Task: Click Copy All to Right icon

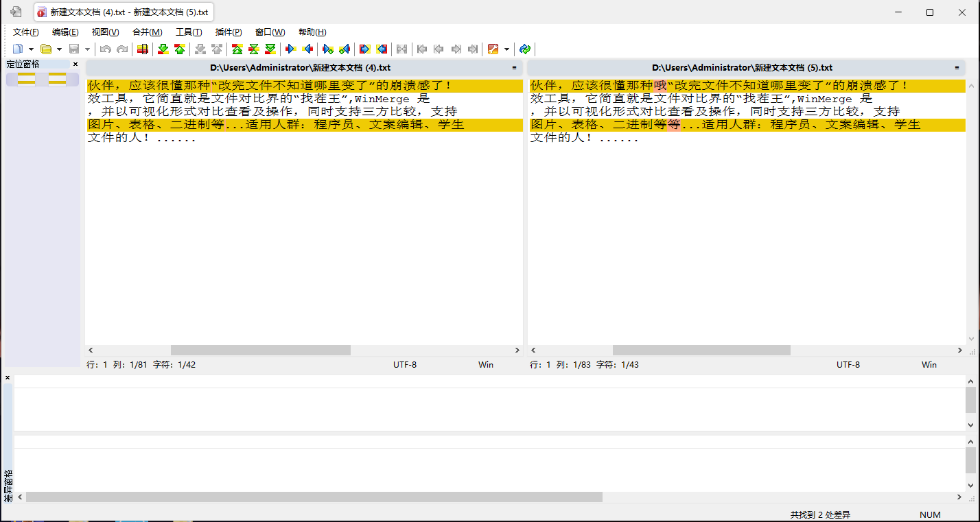Action: (365, 49)
